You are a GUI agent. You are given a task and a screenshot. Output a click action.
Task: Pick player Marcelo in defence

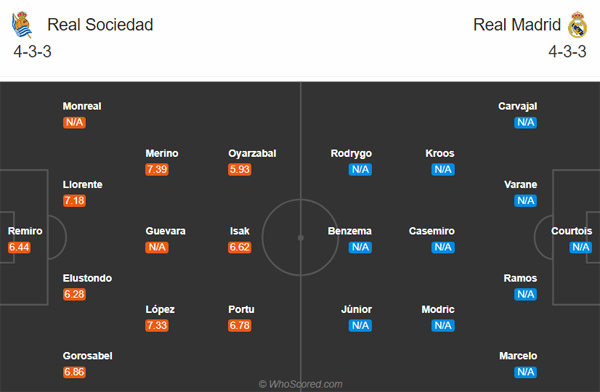518,356
